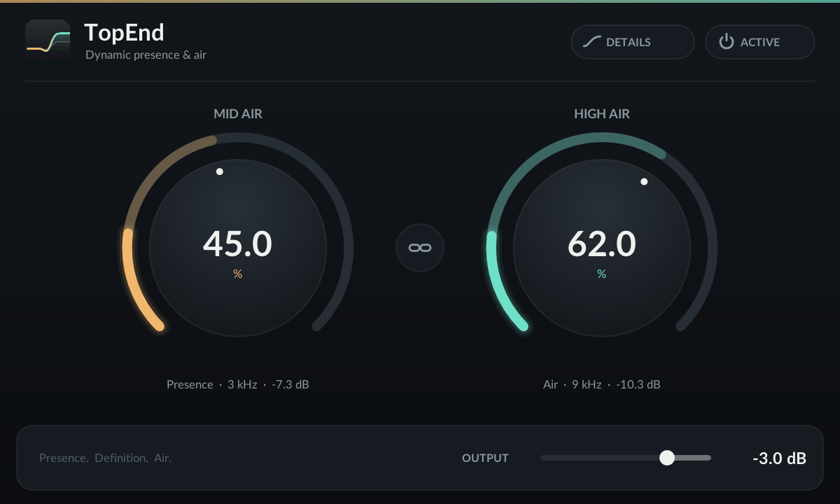Screen dimensions: 840x504
Task: Click the MID AIR heading label
Action: [238, 113]
